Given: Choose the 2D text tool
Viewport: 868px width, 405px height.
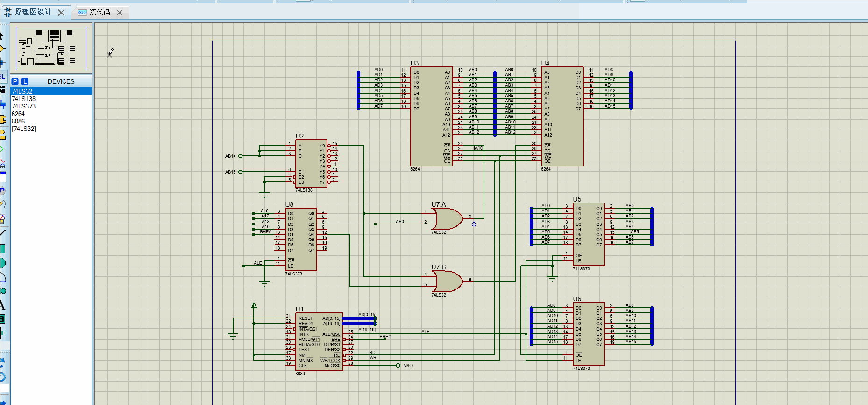Looking at the screenshot, I should click(3, 305).
